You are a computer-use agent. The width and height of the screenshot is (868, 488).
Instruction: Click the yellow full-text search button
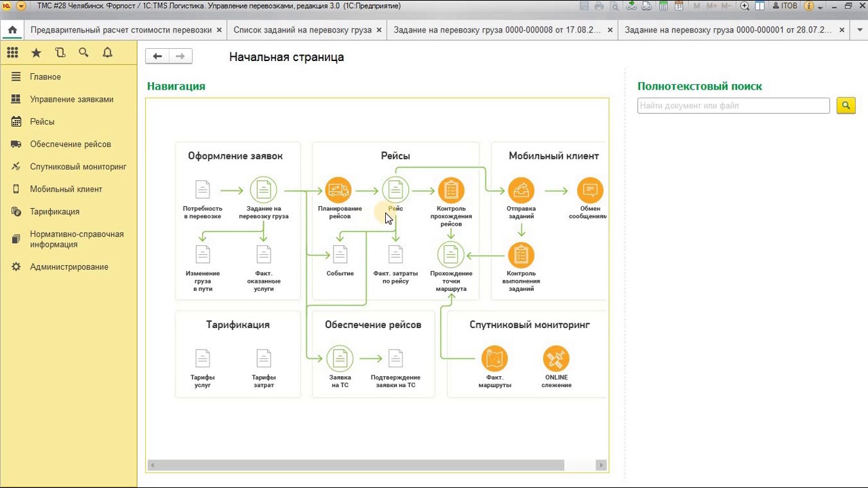tap(846, 106)
